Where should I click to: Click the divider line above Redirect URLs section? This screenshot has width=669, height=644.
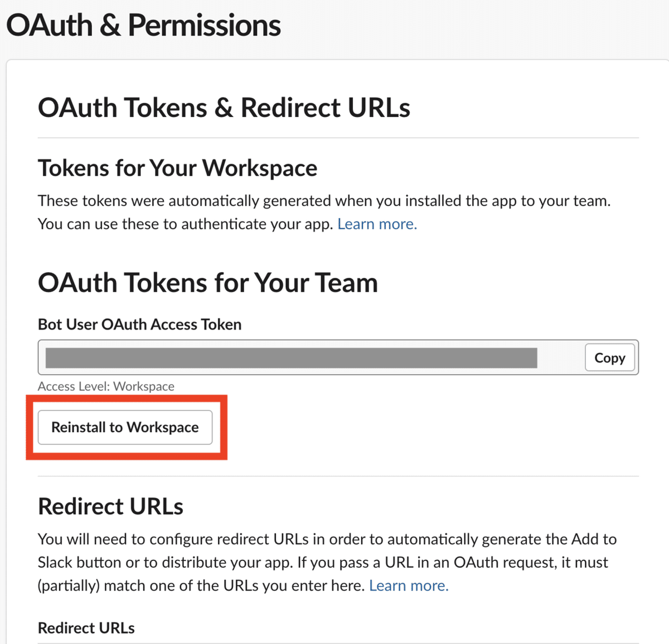pyautogui.click(x=338, y=476)
